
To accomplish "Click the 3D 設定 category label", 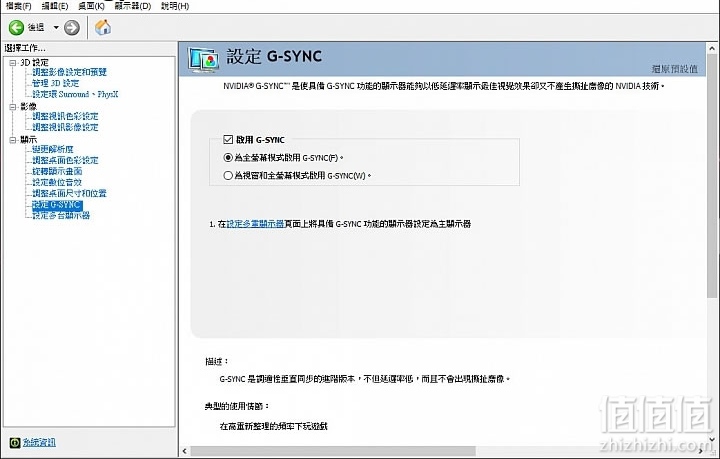I will 34,62.
